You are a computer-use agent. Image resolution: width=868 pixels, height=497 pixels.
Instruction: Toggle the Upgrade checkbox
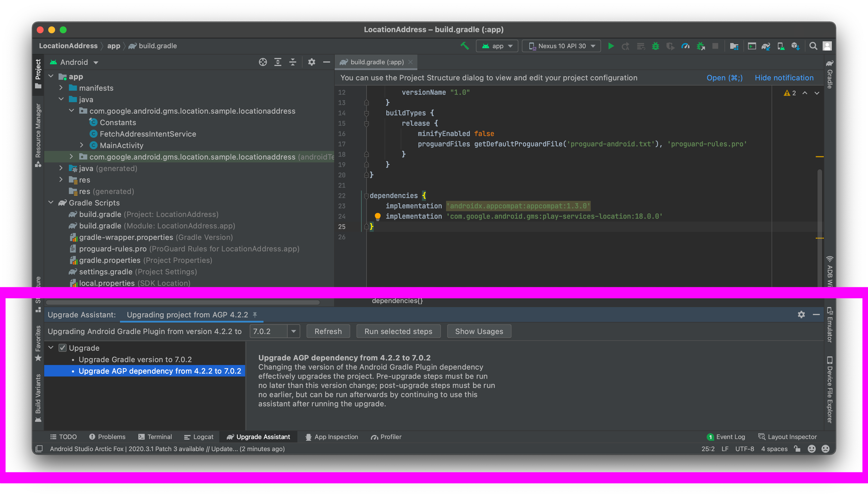62,347
